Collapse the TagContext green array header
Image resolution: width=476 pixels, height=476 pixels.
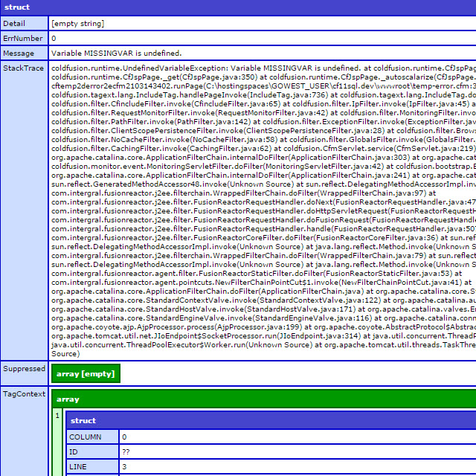[x=264, y=399]
